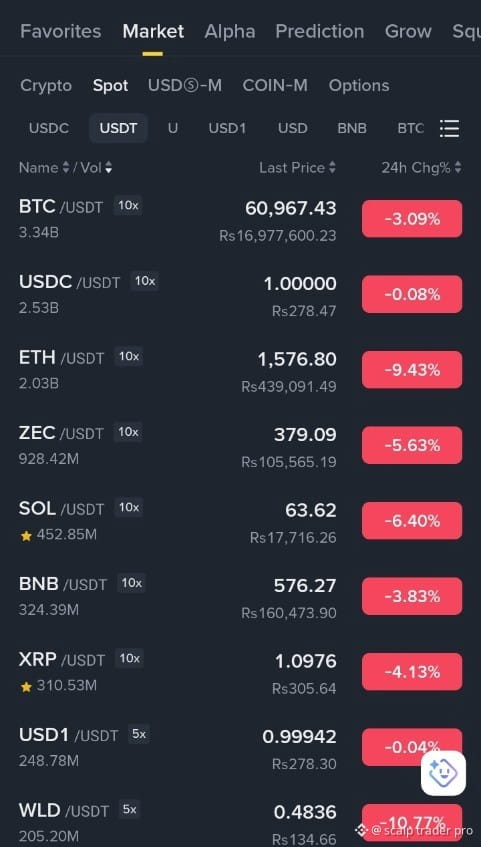Click the gold star next to SOL volume

[26, 535]
